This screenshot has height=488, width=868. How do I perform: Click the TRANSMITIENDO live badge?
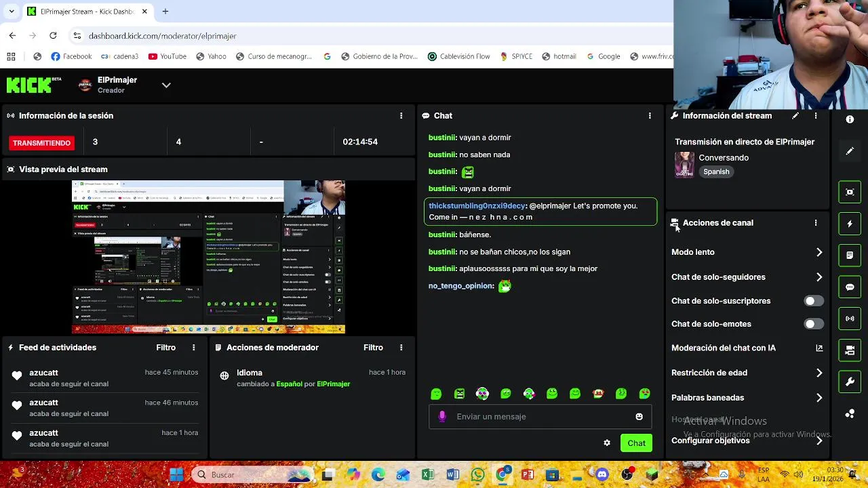coord(41,143)
